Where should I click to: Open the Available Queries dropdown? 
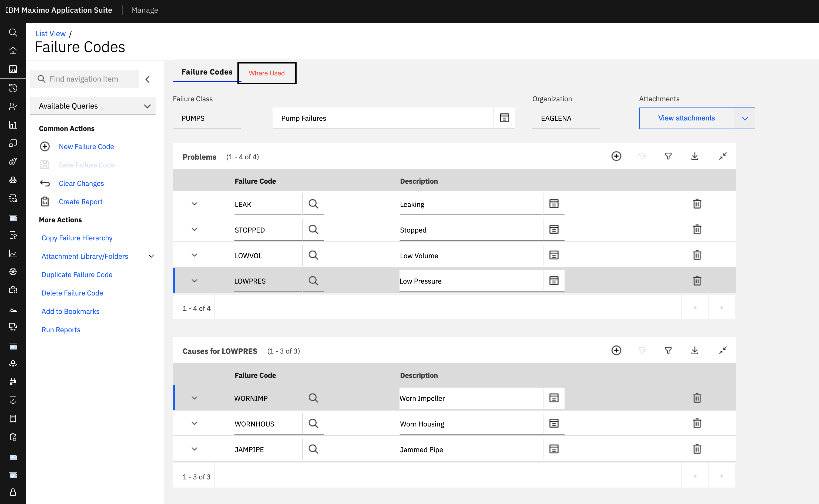point(93,106)
